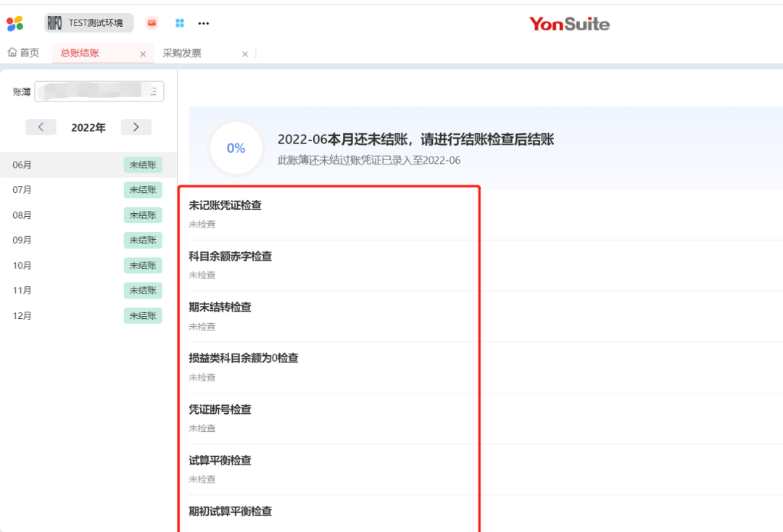Switch to the 采购发票 tab
783x532 pixels.
pos(182,53)
